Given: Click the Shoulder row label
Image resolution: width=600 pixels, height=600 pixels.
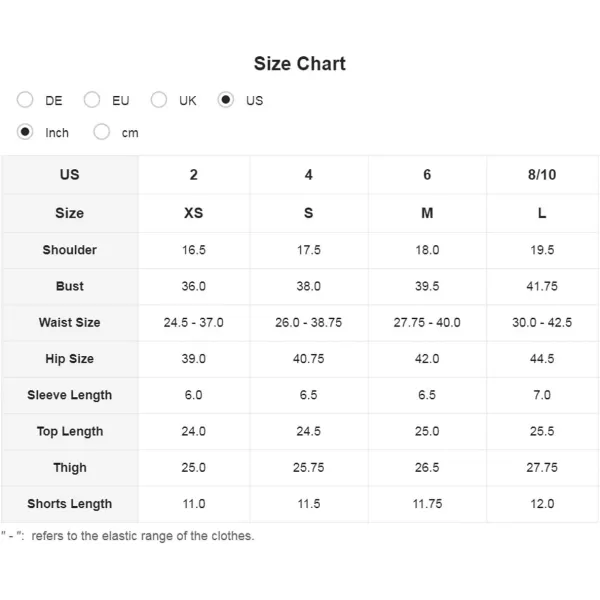Looking at the screenshot, I should click(70, 250).
